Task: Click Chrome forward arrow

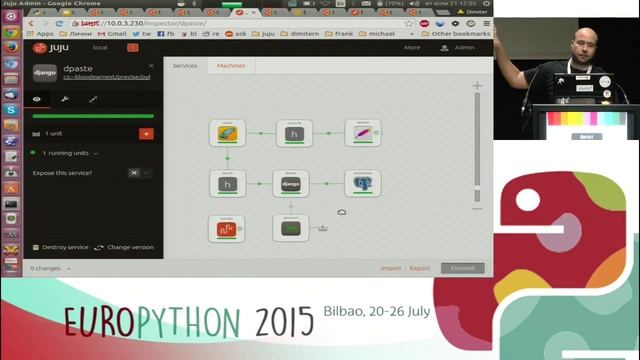Action: (x=45, y=24)
